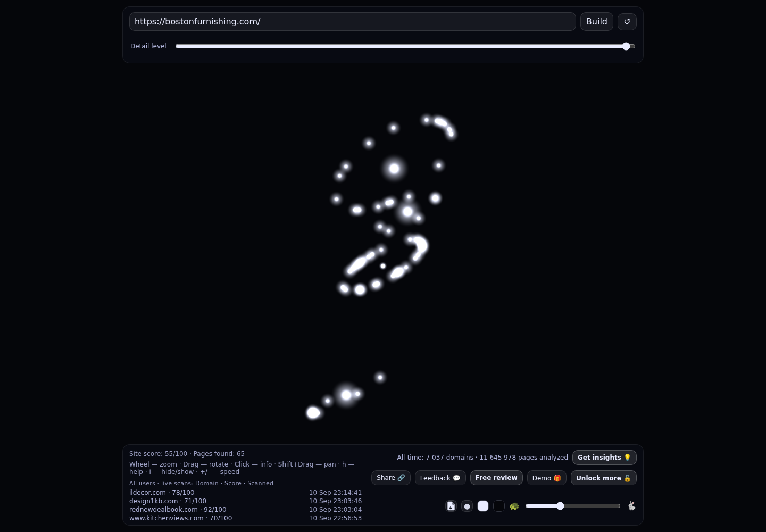
Task: Click the rabbit fast-speed icon
Action: pos(631,506)
